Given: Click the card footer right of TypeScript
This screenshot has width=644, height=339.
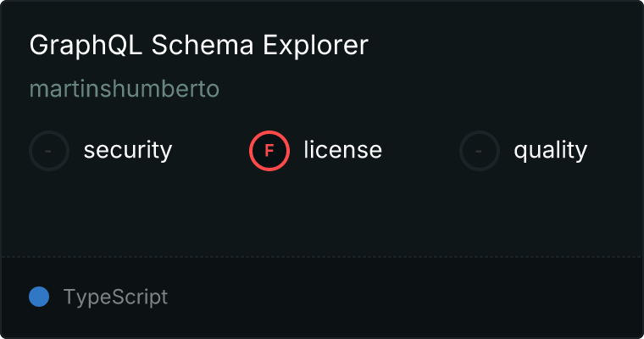Looking at the screenshot, I should 407,297.
